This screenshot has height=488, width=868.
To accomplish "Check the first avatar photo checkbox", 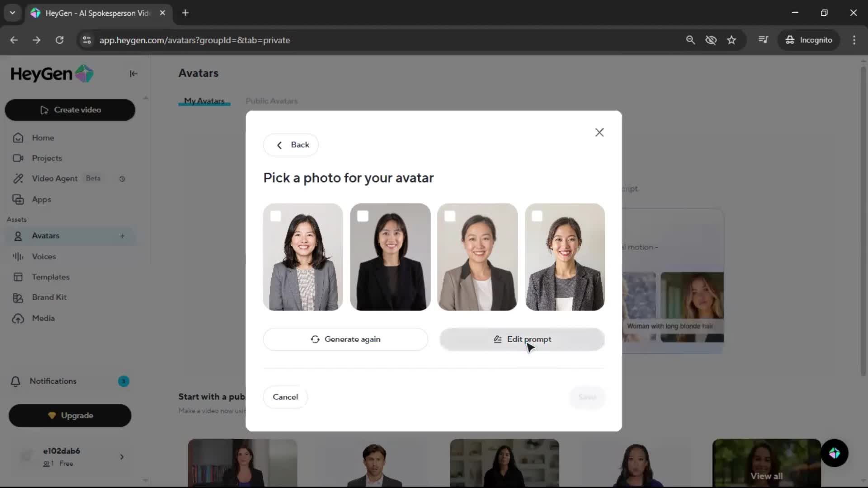I will [x=276, y=216].
